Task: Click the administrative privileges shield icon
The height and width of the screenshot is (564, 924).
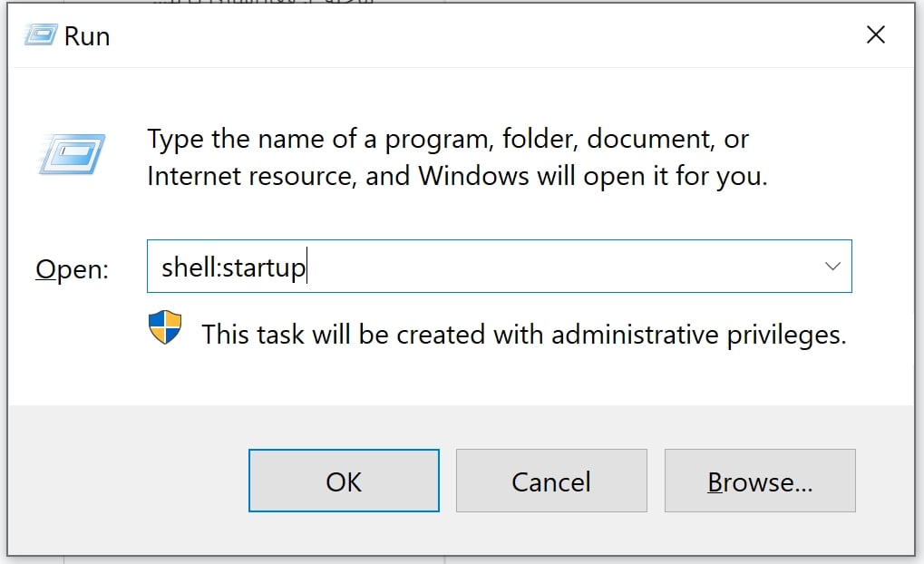Action: (165, 328)
